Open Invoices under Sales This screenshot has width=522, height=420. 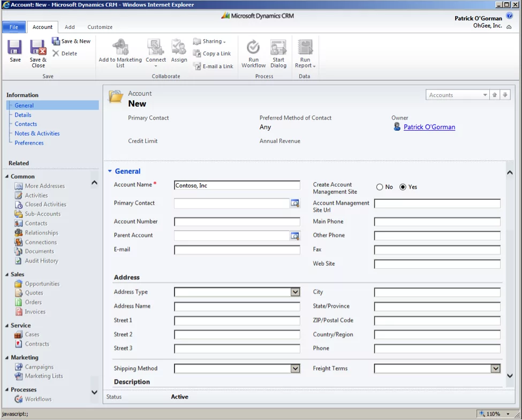(35, 312)
